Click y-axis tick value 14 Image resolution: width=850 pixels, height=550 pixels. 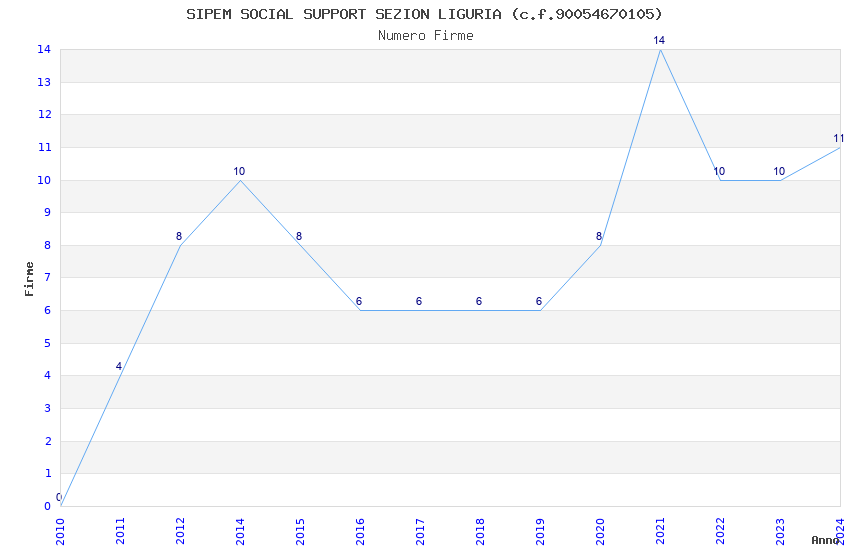[44, 49]
